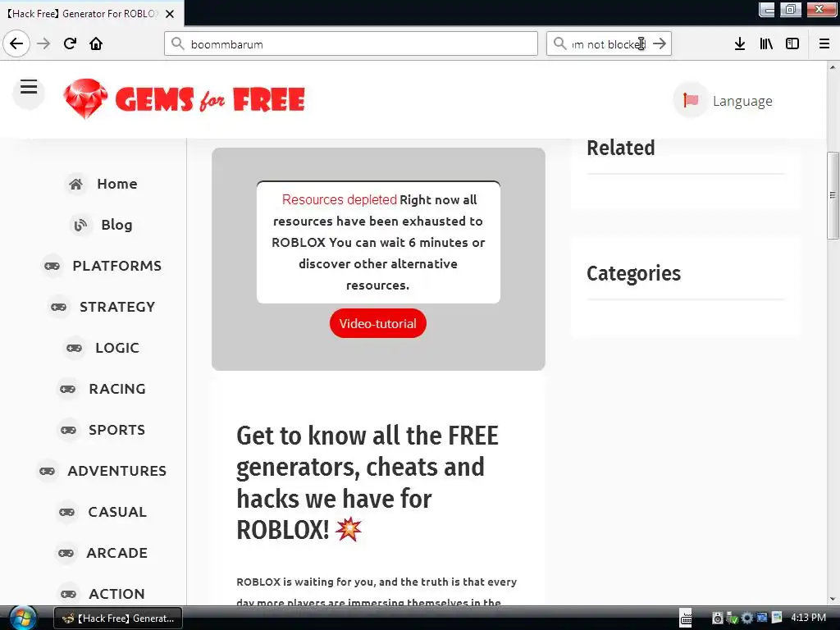
Task: Click the house icon beside Home
Action: point(76,185)
